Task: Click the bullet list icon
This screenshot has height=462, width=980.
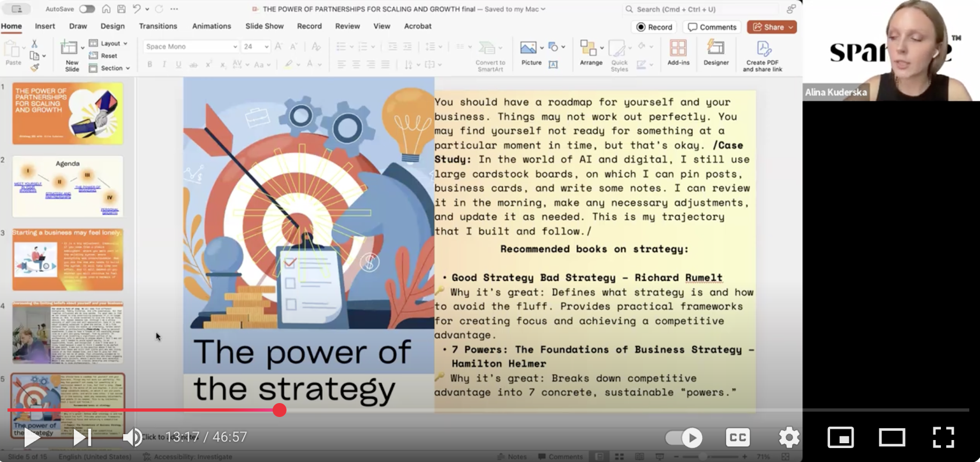Action: (341, 47)
